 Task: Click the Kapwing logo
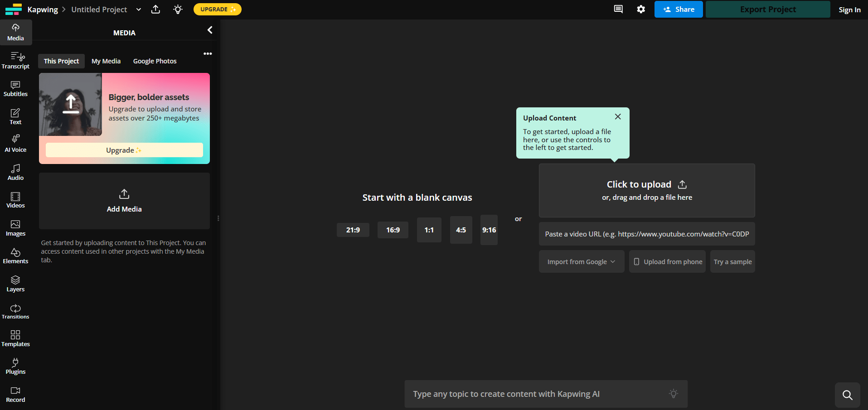pyautogui.click(x=14, y=10)
